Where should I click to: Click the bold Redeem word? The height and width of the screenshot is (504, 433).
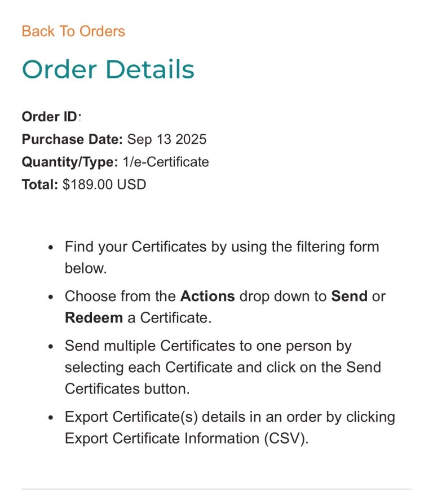[94, 318]
